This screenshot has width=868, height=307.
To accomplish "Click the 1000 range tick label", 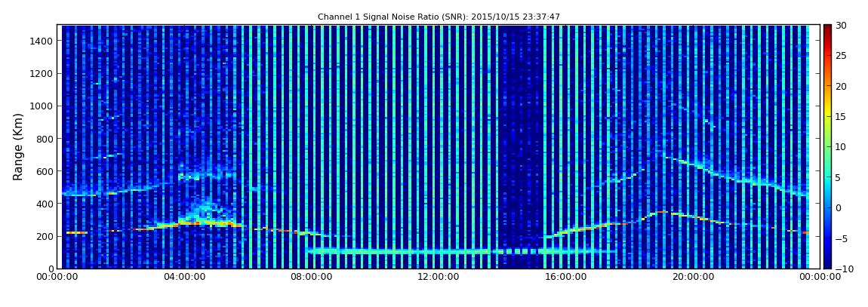I will point(42,106).
